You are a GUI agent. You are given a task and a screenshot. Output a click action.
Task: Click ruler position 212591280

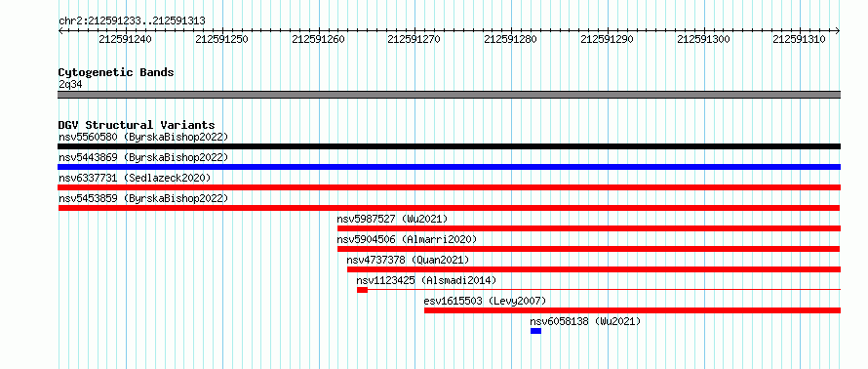[510, 39]
